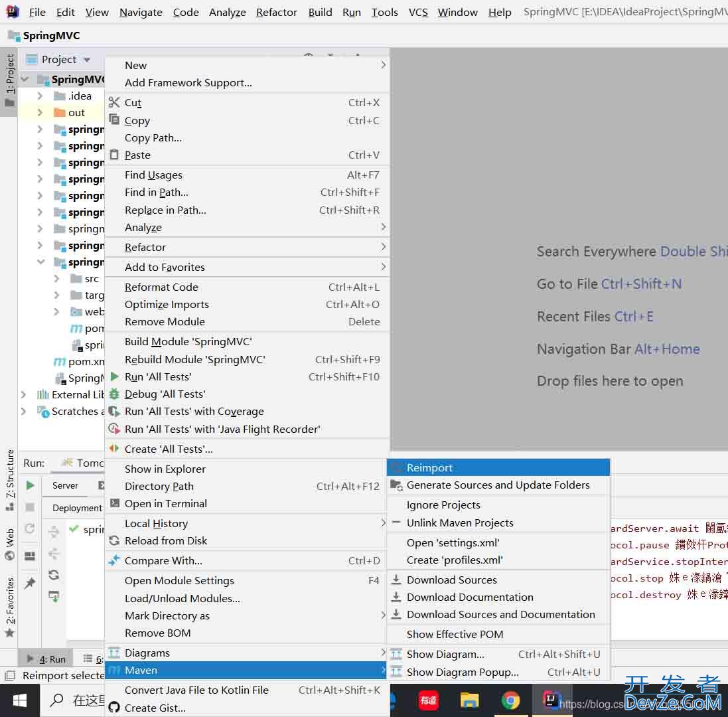
Task: Click the Run with Coverage shield icon
Action: pos(113,412)
